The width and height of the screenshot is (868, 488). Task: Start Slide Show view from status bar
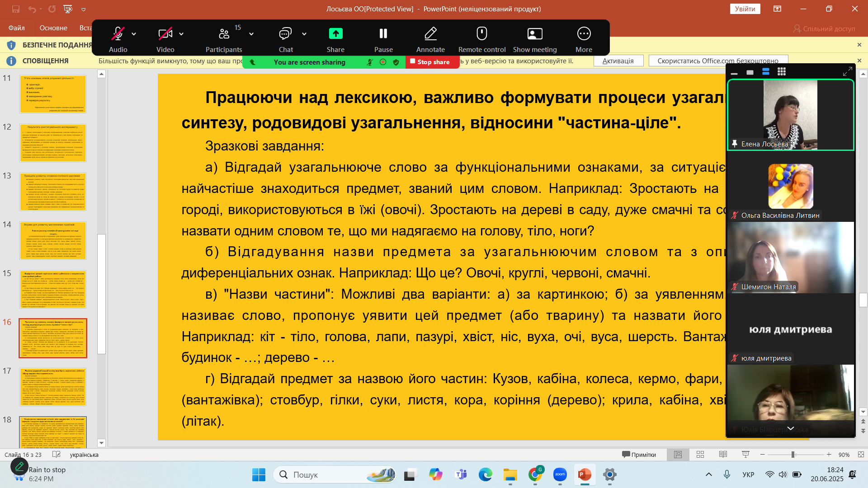pos(745,455)
